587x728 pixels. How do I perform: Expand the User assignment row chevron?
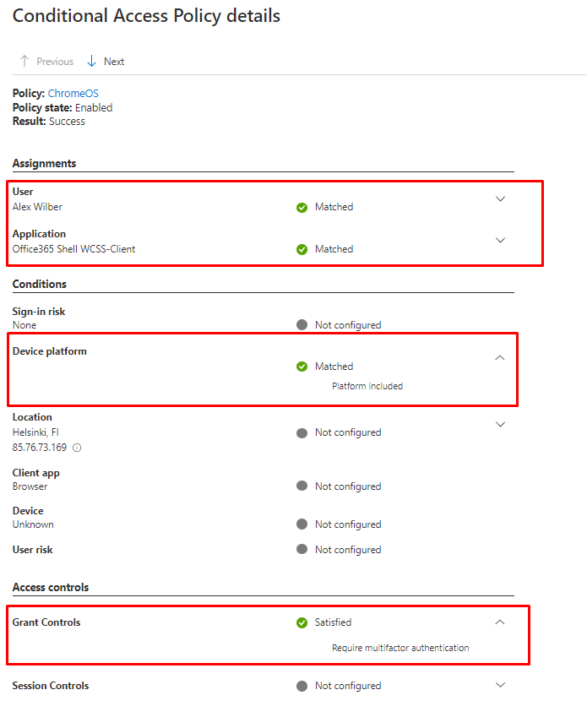coord(500,199)
